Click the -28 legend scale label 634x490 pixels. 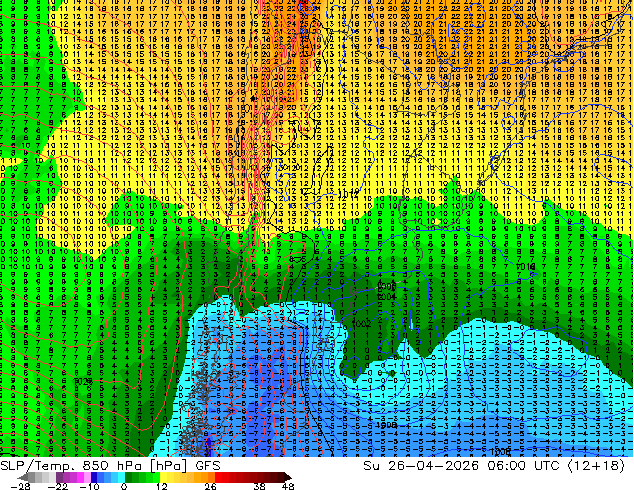(20, 486)
